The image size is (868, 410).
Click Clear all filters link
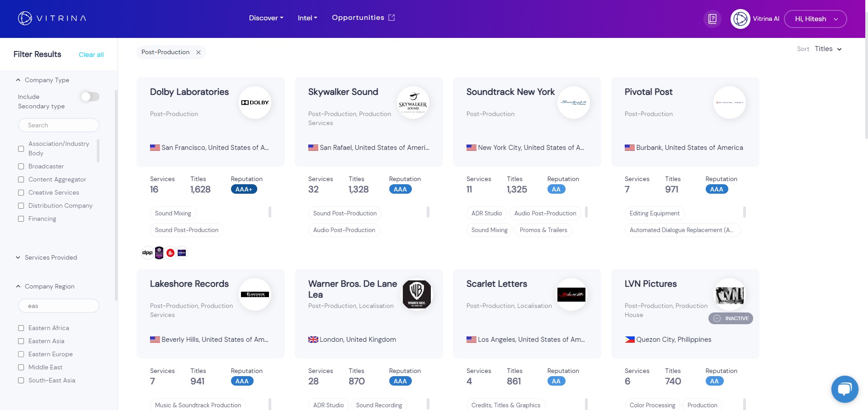point(91,55)
